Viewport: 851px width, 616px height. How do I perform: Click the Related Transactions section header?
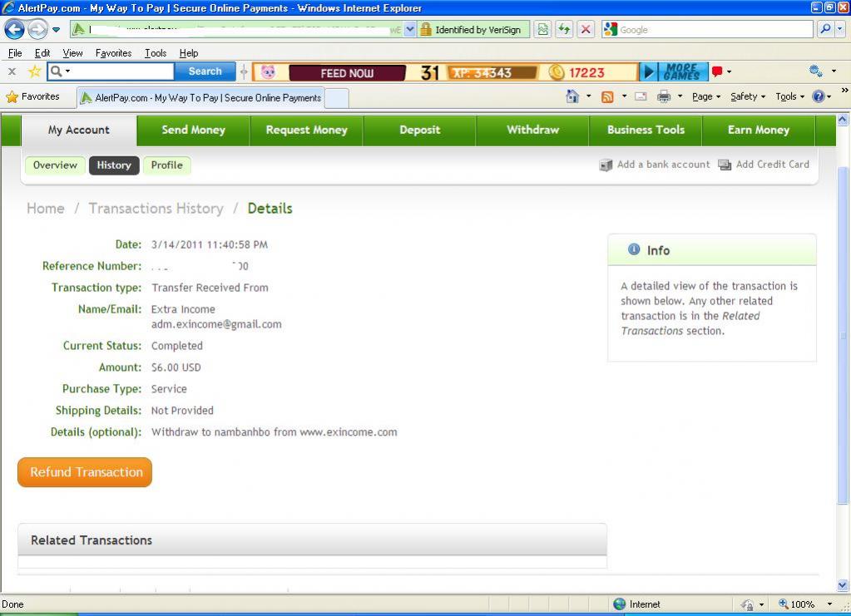click(312, 540)
